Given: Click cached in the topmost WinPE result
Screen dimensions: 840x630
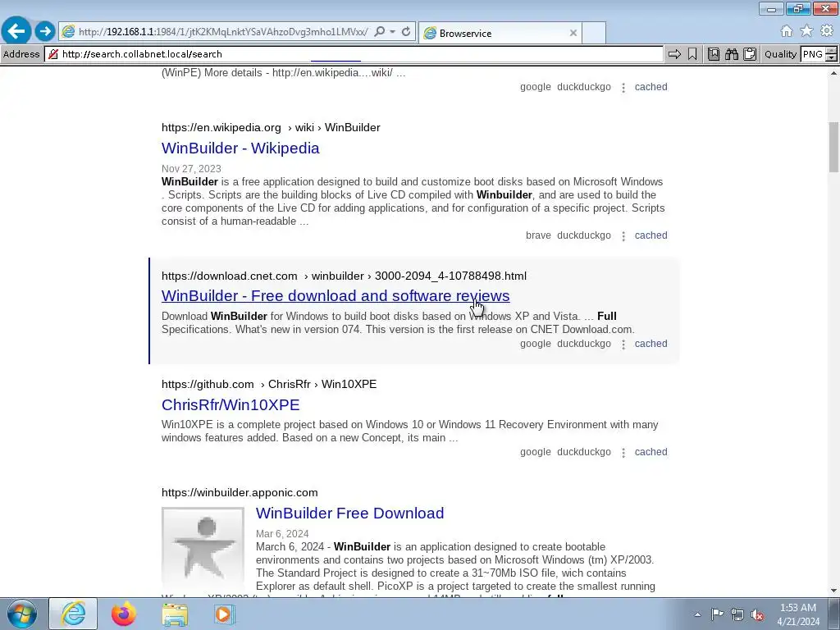Looking at the screenshot, I should (651, 87).
